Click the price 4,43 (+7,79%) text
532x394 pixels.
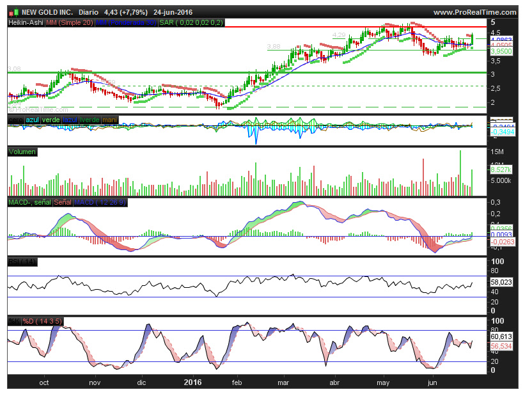click(126, 13)
